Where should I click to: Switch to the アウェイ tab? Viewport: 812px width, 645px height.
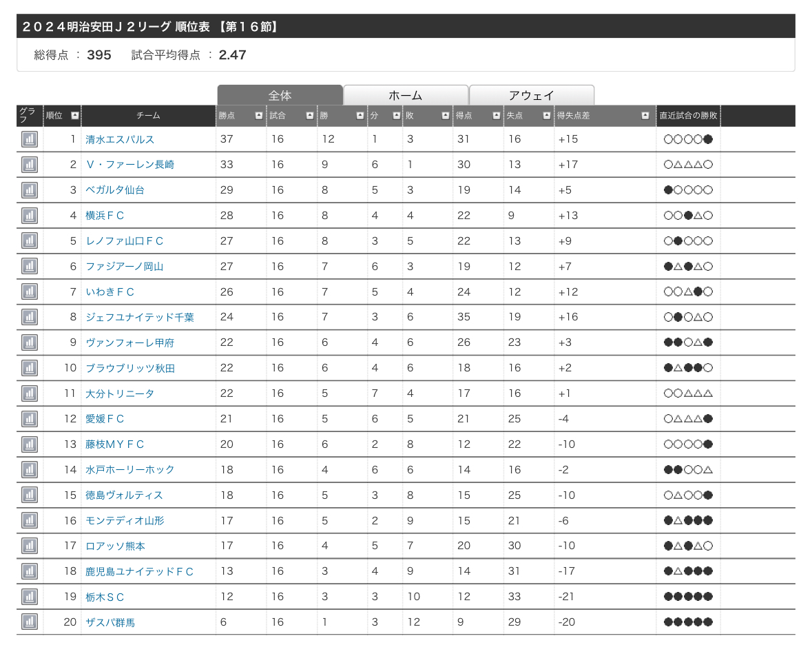pos(532,95)
